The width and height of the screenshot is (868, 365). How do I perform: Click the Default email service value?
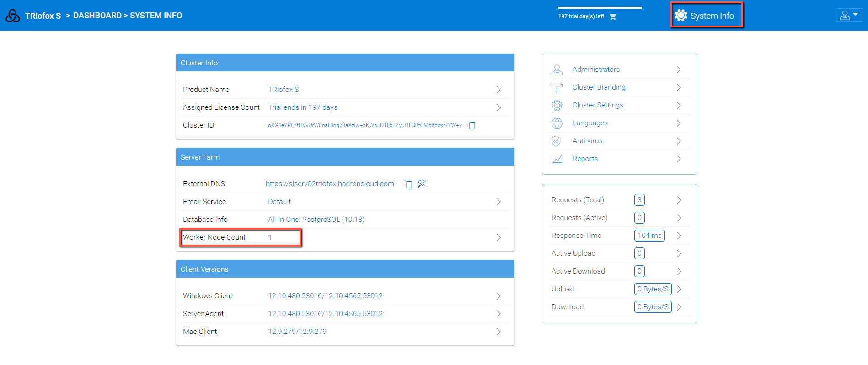(x=279, y=202)
